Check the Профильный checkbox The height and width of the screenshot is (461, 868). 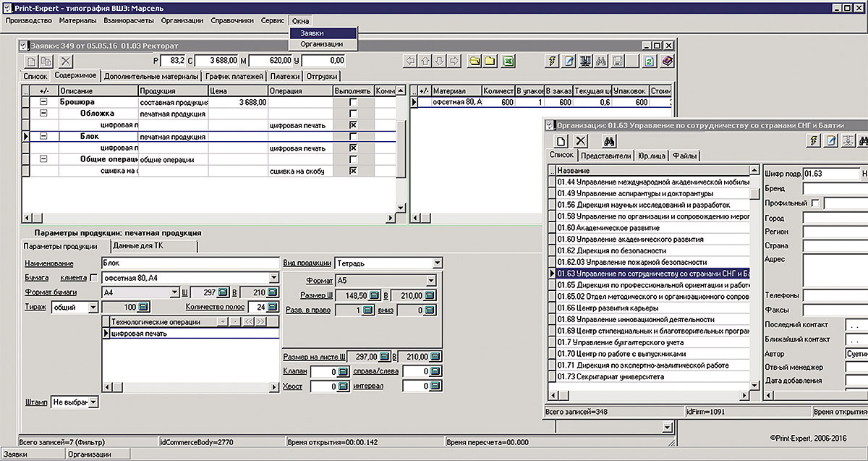[816, 203]
